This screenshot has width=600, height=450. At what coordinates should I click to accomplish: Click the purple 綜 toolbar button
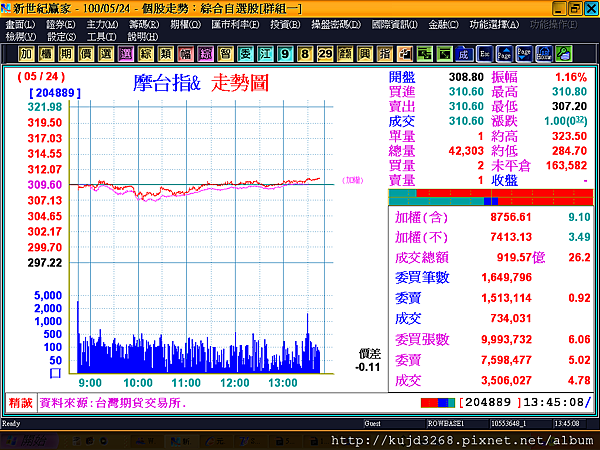pyautogui.click(x=205, y=54)
